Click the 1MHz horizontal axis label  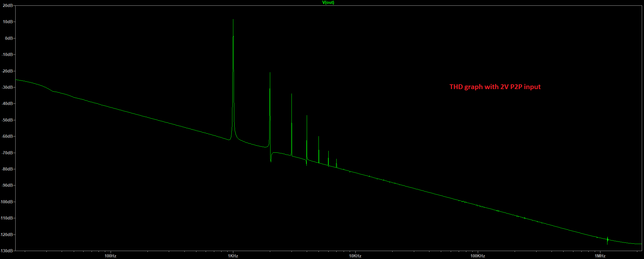pyautogui.click(x=600, y=256)
